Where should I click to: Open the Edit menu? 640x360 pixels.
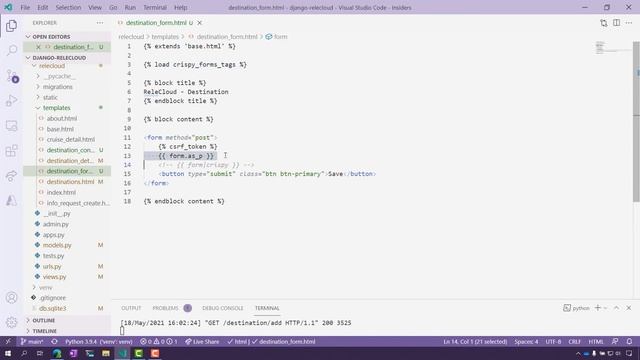coord(42,7)
